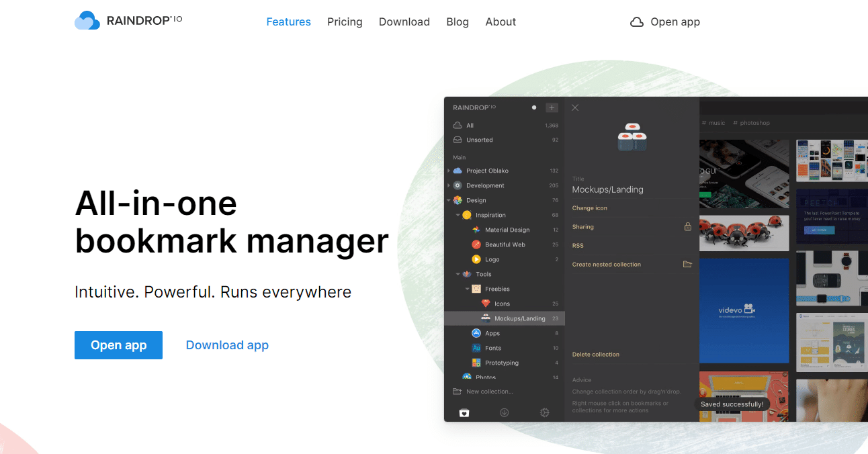This screenshot has width=868, height=454.
Task: Click the lock icon in the Sharing row
Action: [687, 227]
